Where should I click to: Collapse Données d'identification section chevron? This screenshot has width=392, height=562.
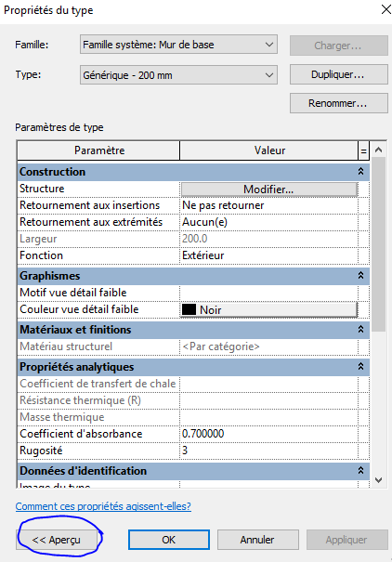pos(360,470)
